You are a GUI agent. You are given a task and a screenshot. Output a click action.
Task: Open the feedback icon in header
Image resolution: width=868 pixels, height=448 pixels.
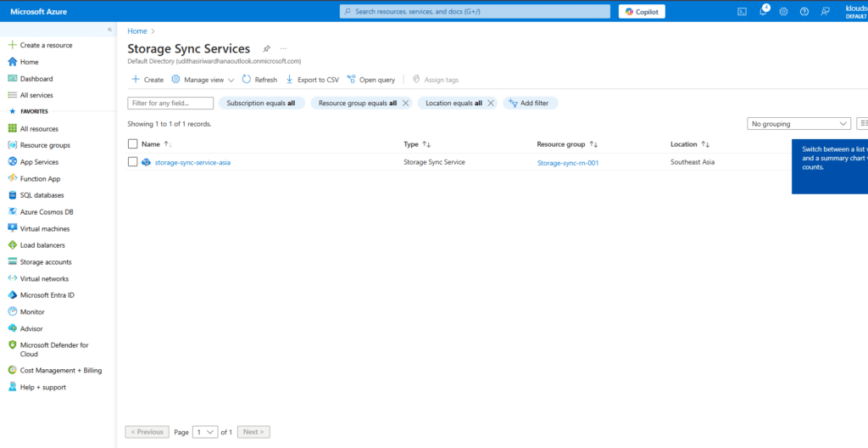[825, 11]
